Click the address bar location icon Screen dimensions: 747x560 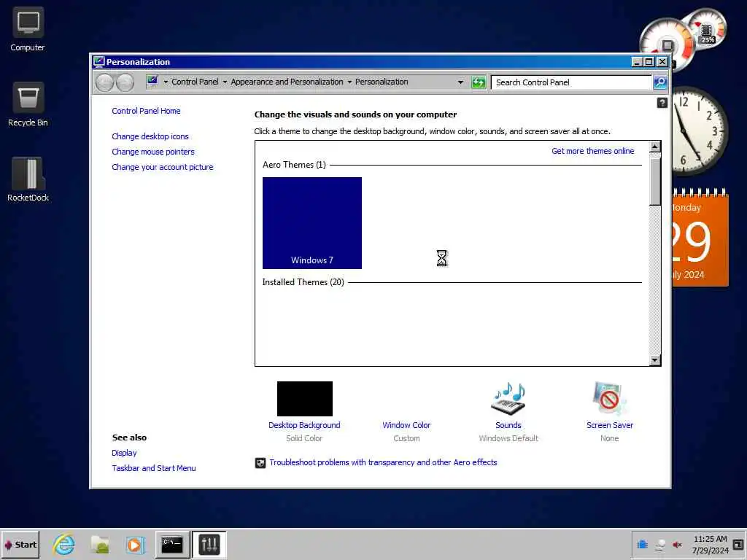point(152,81)
